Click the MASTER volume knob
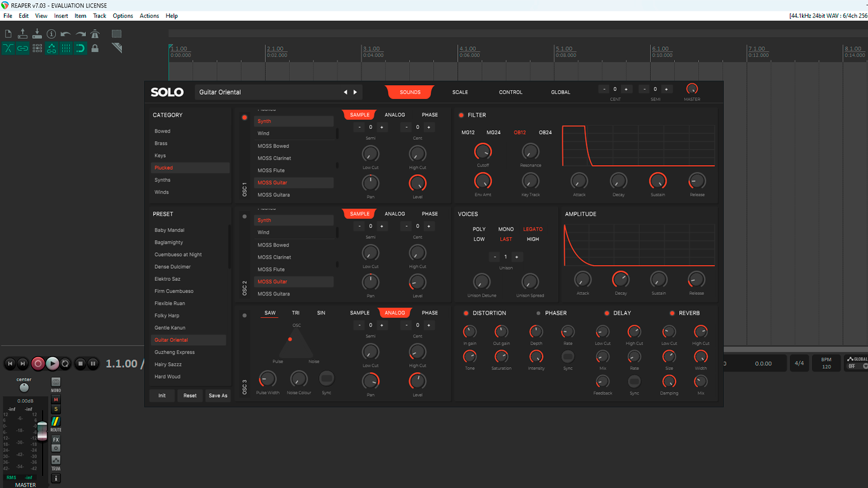Viewport: 868px width, 488px height. pos(692,90)
